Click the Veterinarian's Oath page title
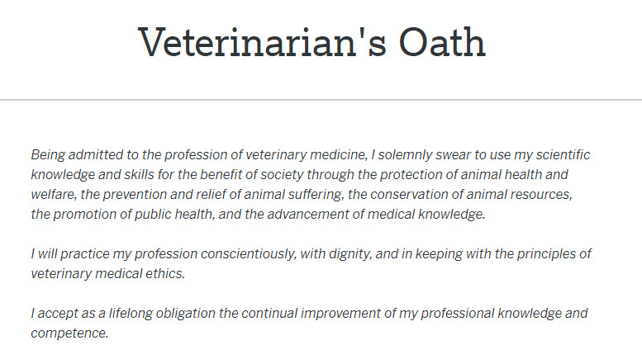The image size is (642, 364). click(x=312, y=42)
